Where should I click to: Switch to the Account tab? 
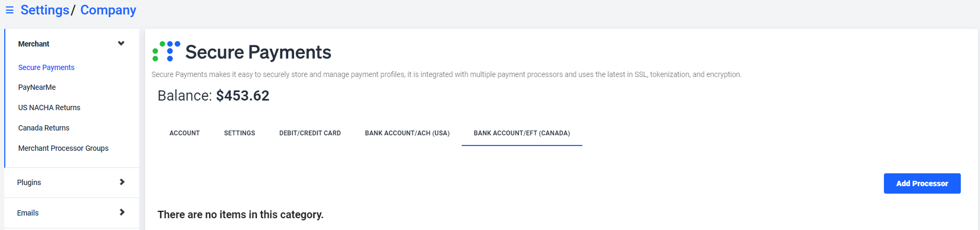(185, 133)
